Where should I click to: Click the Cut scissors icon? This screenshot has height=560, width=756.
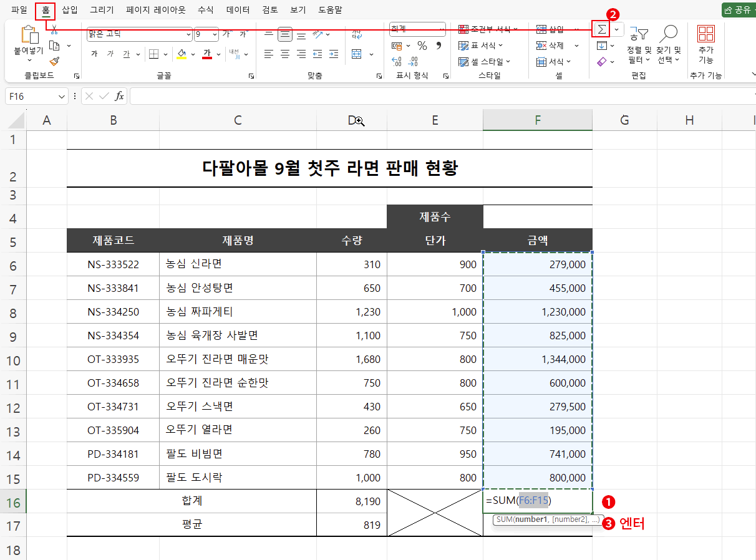tap(54, 30)
